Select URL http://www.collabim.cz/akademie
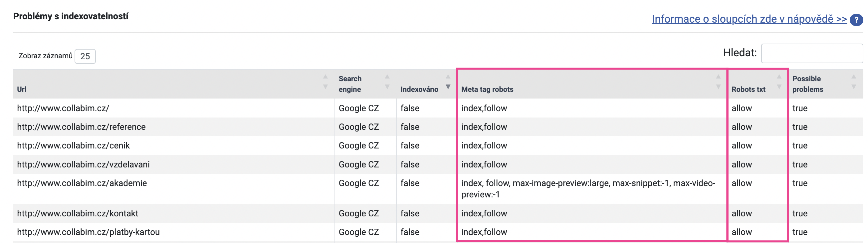This screenshot has width=868, height=243. click(x=82, y=183)
